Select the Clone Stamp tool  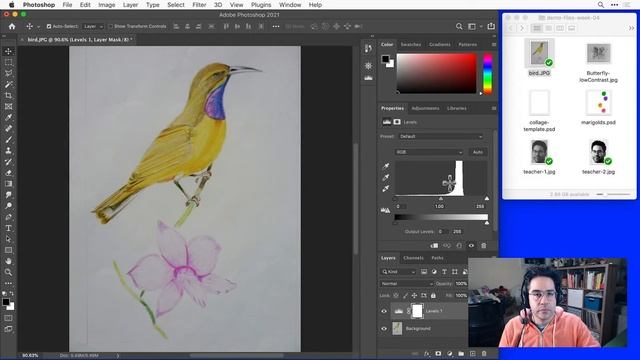[x=8, y=151]
